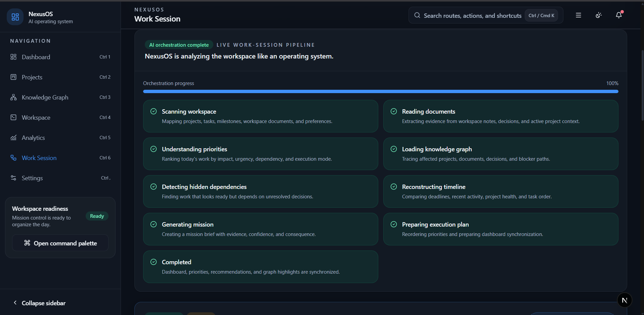
Task: Click the Scanning workspace check icon
Action: 154,111
